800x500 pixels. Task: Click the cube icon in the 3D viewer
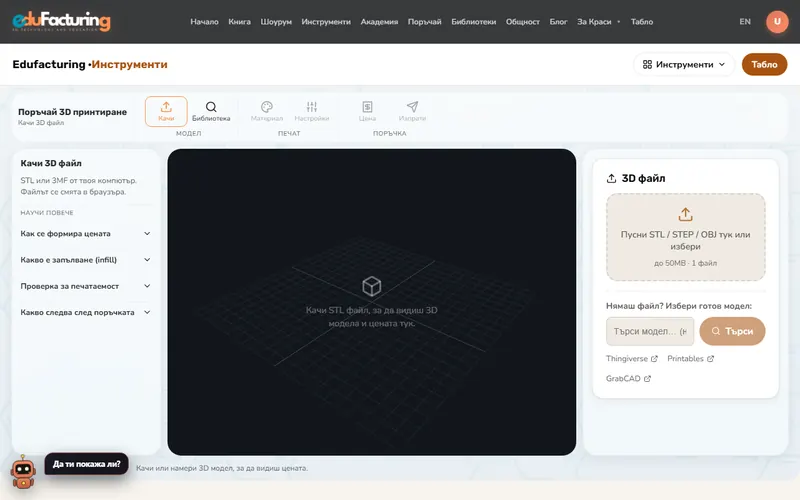coord(371,286)
